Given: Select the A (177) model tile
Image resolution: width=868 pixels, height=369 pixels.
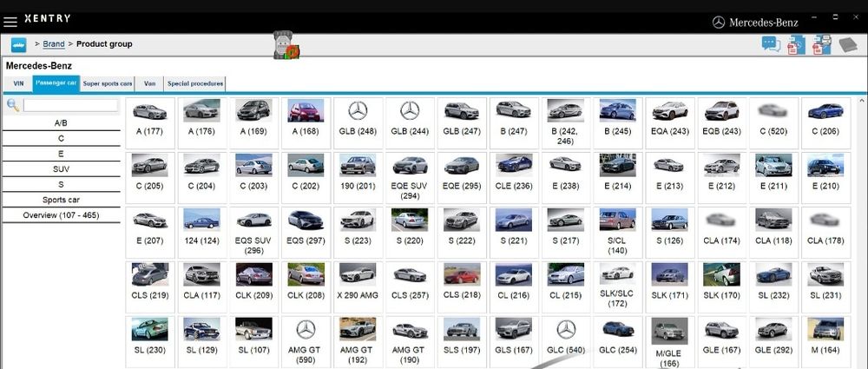Looking at the screenshot, I should [149, 122].
